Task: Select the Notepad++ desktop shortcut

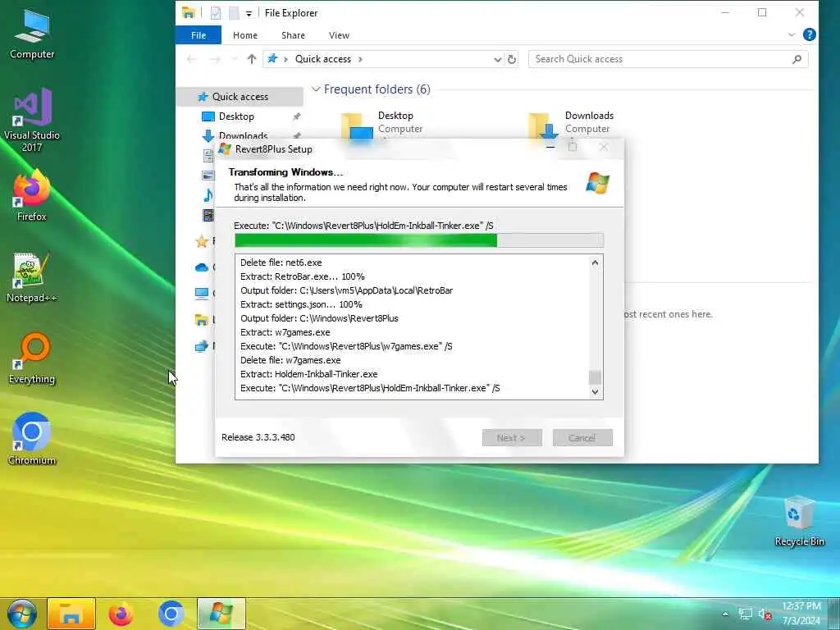Action: tap(32, 277)
